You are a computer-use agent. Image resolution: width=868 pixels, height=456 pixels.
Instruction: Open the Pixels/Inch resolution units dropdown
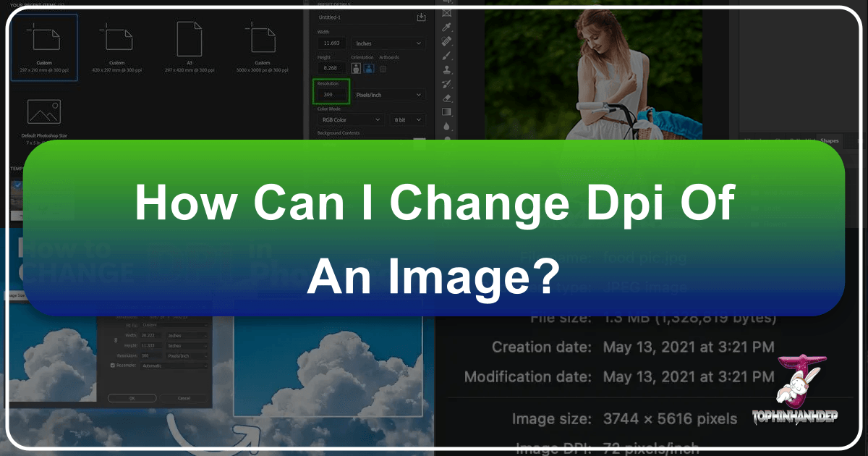pyautogui.click(x=389, y=95)
